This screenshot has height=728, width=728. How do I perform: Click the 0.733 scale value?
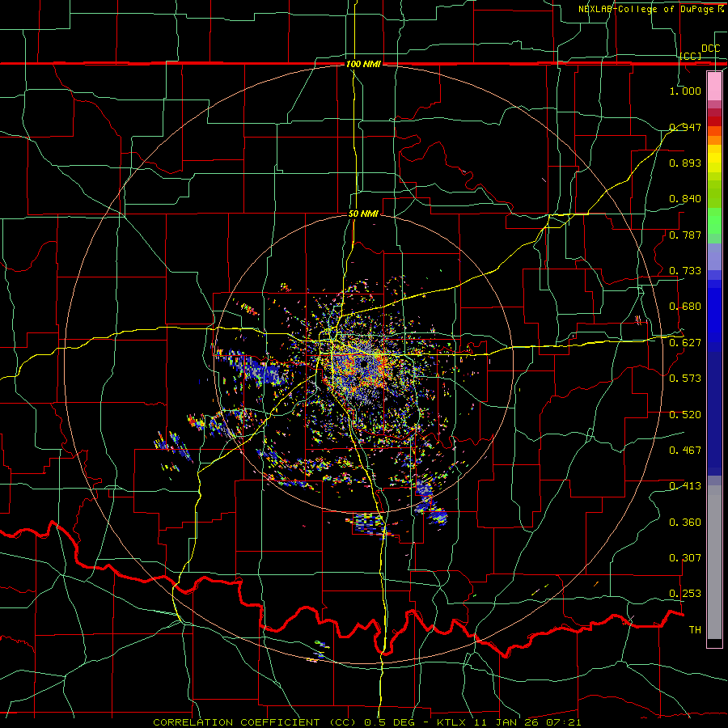coord(685,271)
